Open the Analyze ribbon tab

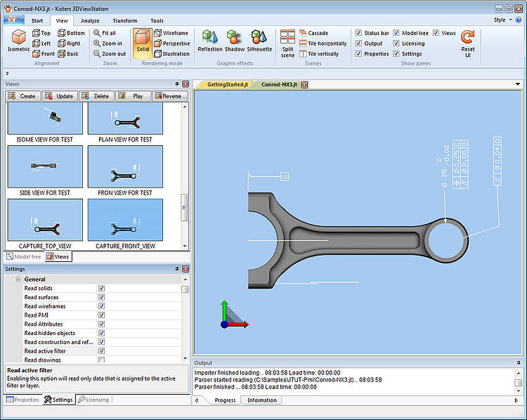coord(90,21)
